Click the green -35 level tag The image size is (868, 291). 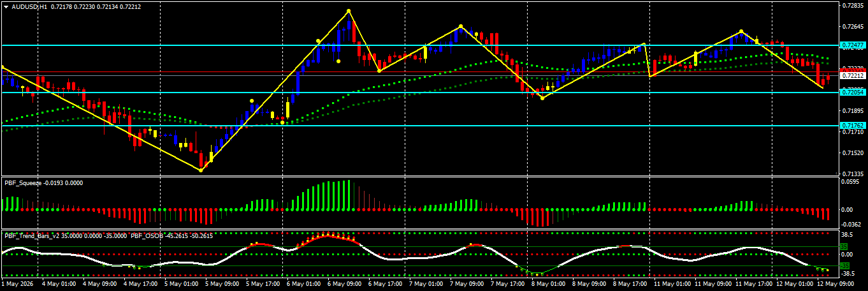click(845, 265)
